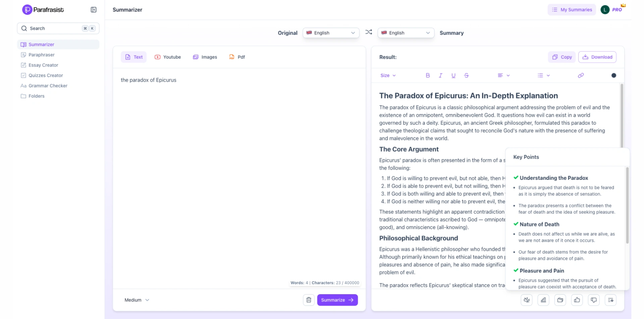644x319 pixels.
Task: Toggle underline formatting in result toolbar
Action: point(453,75)
